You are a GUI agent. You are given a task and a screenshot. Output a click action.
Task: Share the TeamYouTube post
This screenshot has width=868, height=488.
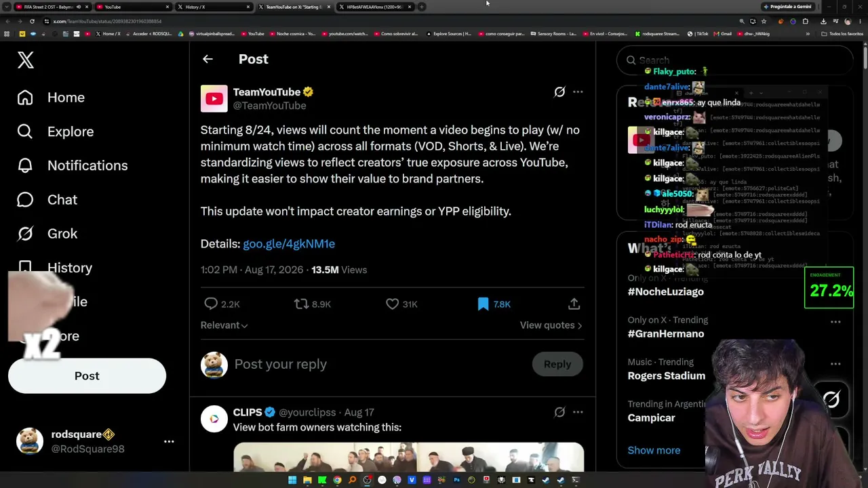(574, 304)
